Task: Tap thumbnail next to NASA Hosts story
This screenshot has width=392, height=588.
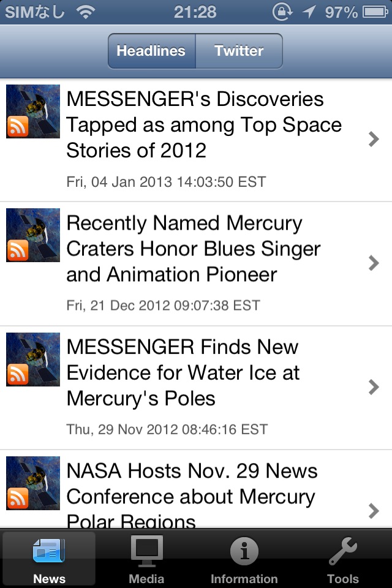Action: click(33, 483)
